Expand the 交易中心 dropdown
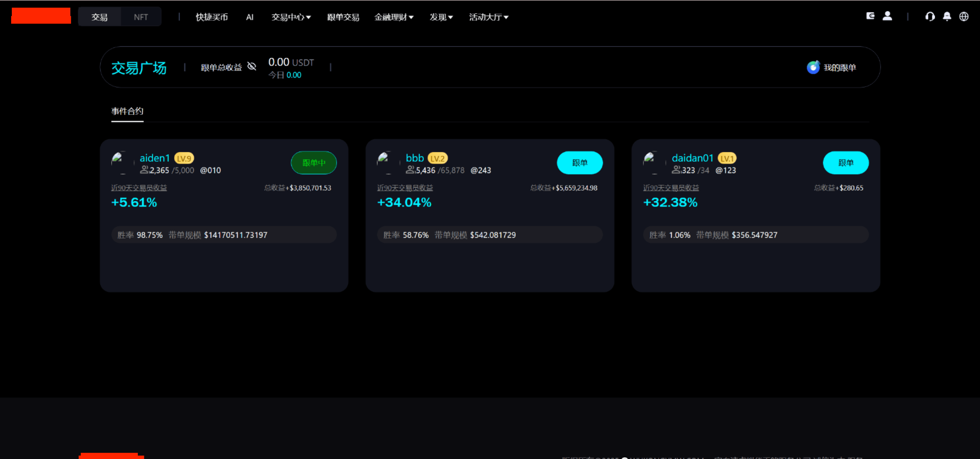 [x=291, y=17]
